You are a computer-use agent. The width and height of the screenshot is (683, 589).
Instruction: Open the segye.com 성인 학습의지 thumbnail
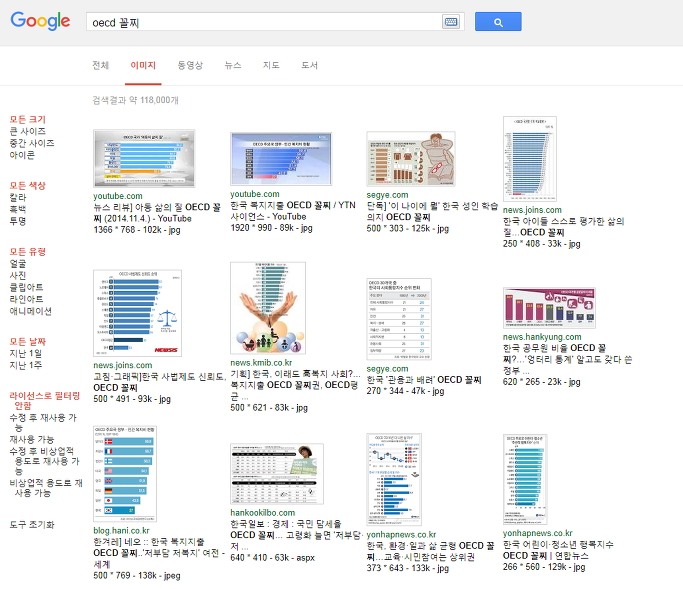[411, 159]
